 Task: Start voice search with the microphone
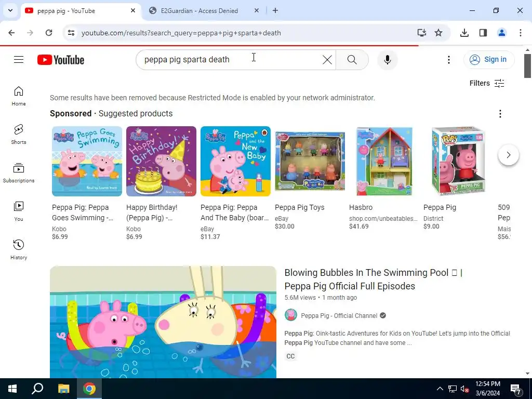tap(387, 60)
